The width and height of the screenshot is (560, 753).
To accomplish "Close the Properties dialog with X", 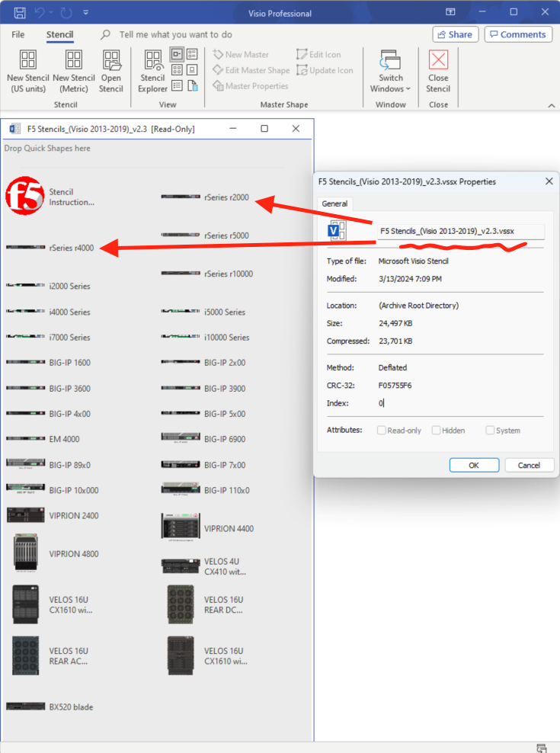I will coord(549,181).
